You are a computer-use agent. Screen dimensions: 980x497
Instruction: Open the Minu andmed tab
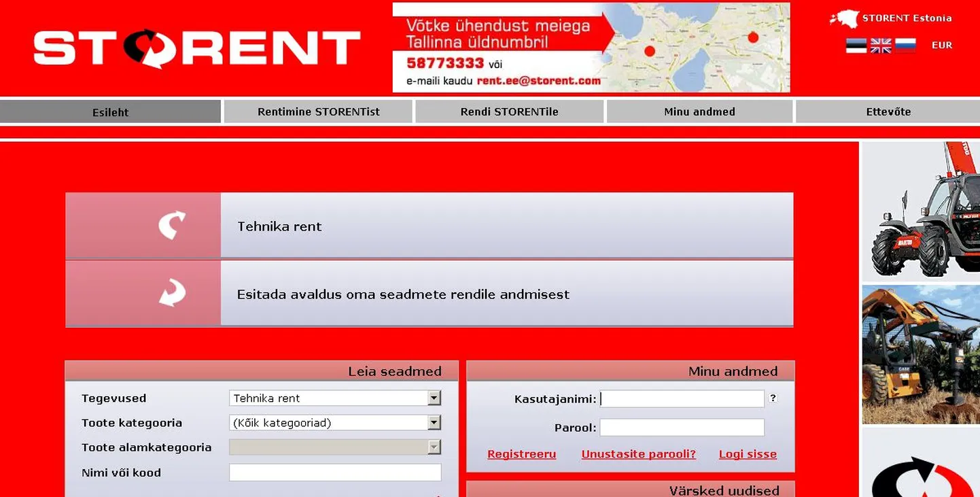point(699,112)
